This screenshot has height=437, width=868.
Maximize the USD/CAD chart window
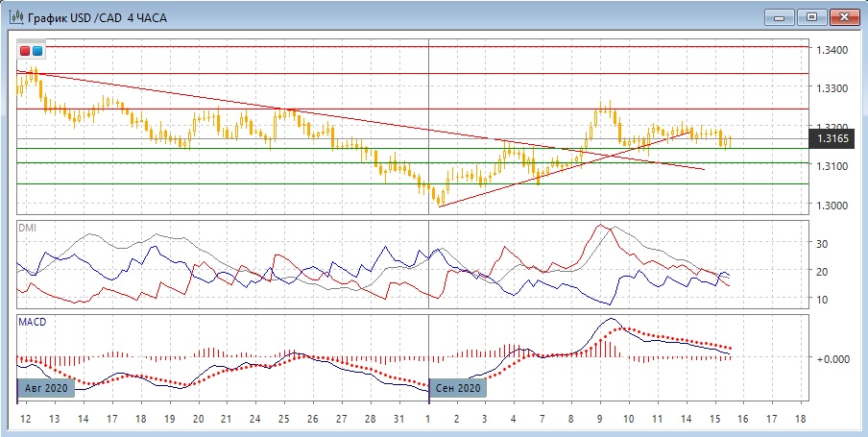(x=811, y=16)
